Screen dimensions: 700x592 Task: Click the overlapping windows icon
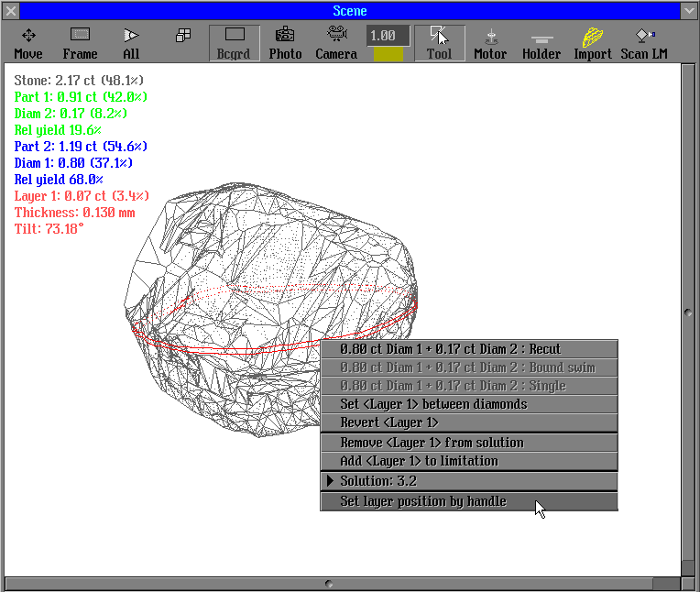click(x=183, y=36)
